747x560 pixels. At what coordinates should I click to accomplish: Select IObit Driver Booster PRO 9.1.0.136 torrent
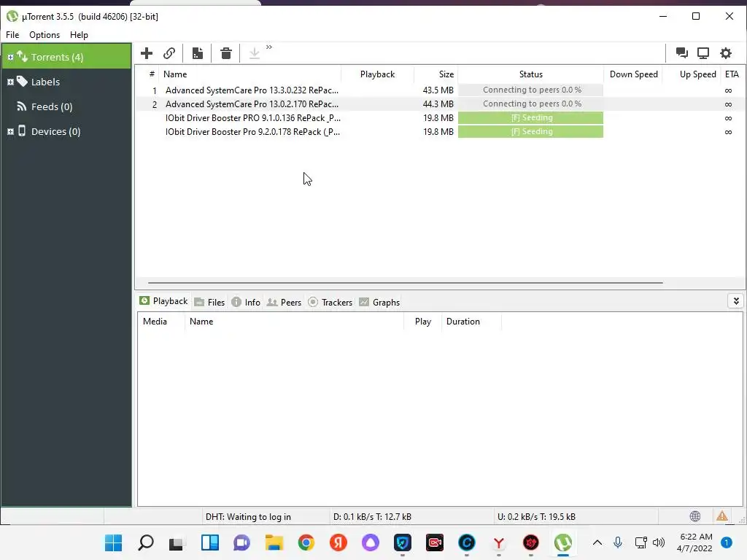pyautogui.click(x=253, y=117)
